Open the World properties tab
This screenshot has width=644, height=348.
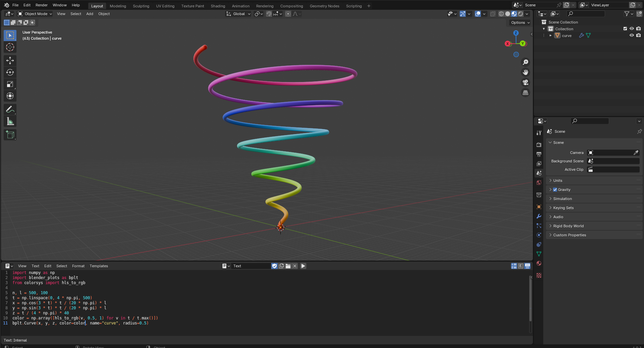[539, 183]
